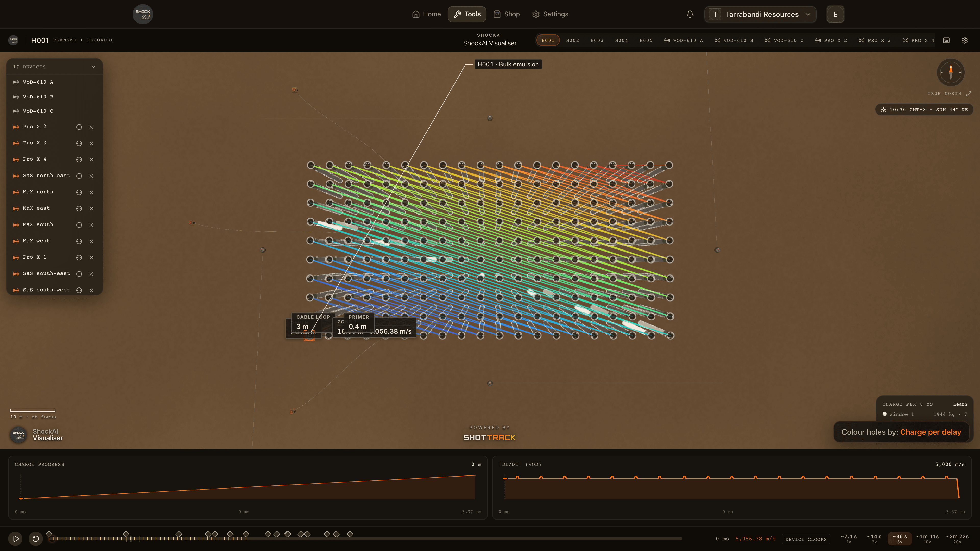Locate Pro X 2 with target icon

click(x=79, y=127)
